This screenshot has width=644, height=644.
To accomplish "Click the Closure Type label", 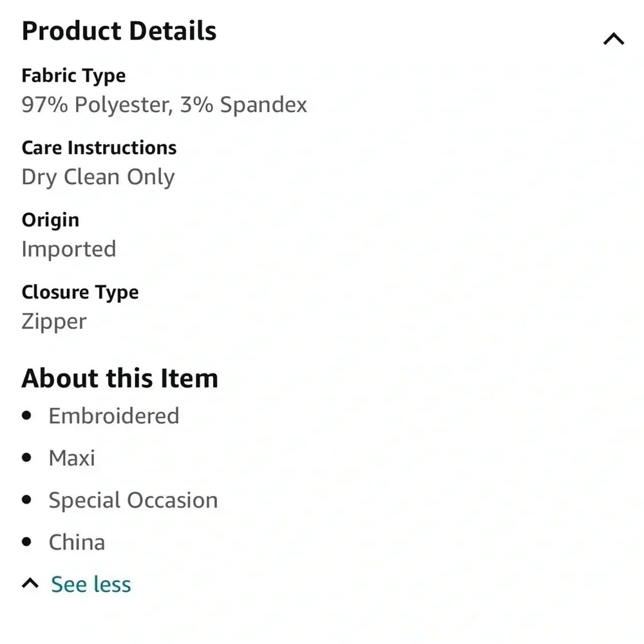I will pos(80,292).
